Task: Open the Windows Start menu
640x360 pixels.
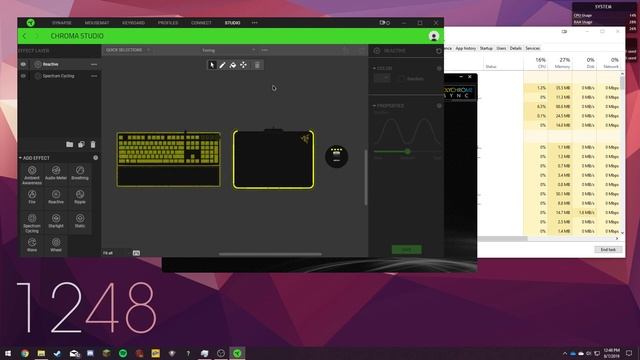Action: tap(8, 353)
